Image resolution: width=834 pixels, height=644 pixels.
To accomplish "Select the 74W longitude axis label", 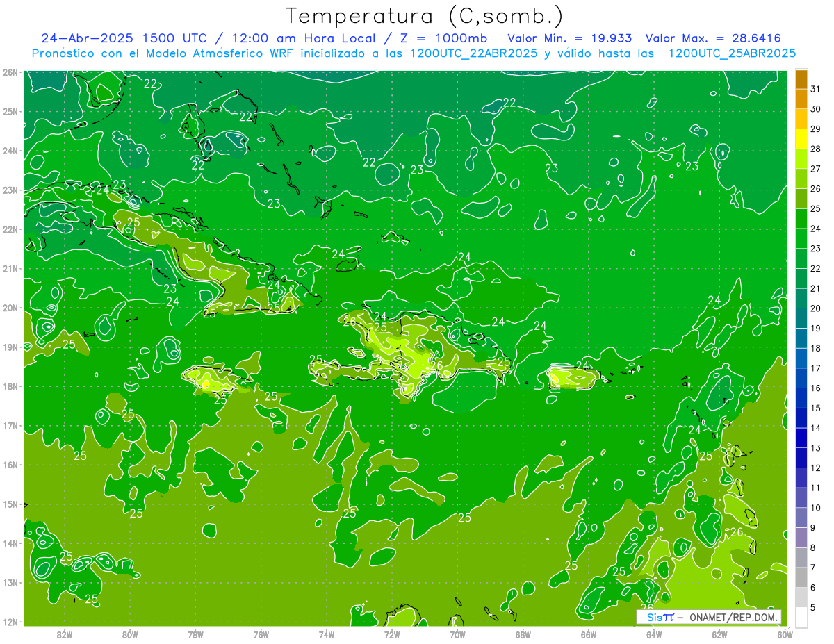I will pyautogui.click(x=327, y=634).
